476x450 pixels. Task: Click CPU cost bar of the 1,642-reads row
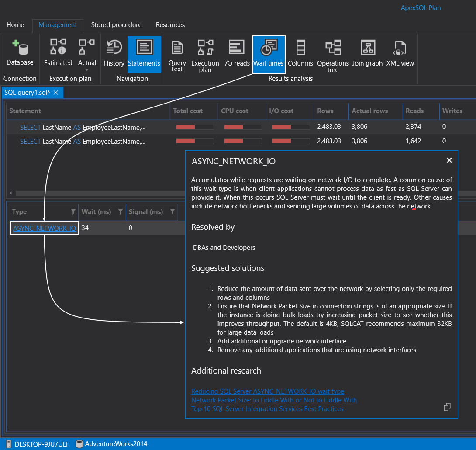243,141
